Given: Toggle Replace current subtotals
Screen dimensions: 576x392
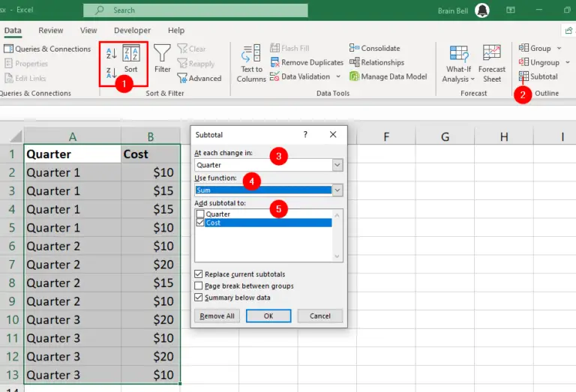Looking at the screenshot, I should (198, 274).
